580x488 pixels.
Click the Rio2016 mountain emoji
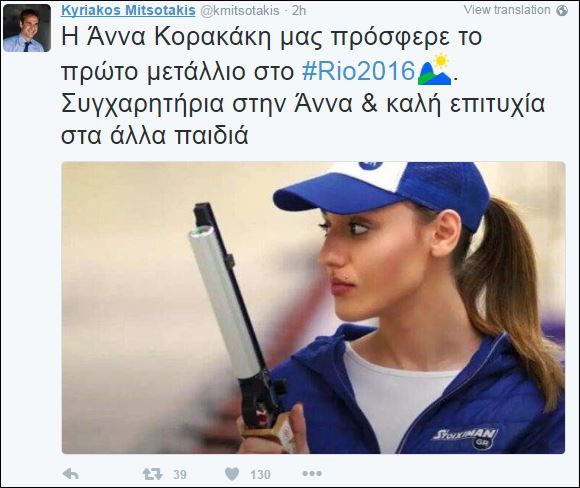(x=434, y=70)
